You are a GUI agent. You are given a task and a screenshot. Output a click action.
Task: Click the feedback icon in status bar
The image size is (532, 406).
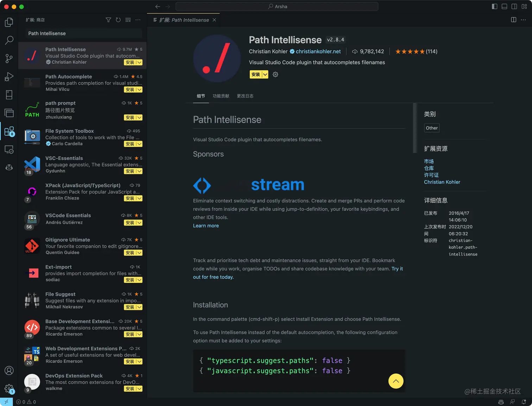[512, 402]
